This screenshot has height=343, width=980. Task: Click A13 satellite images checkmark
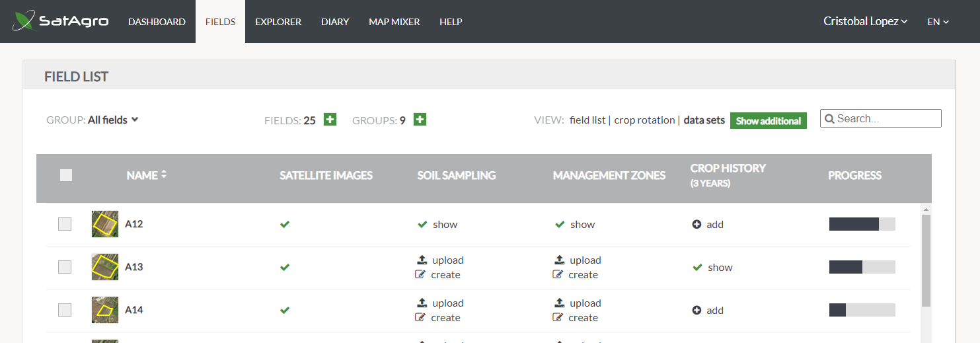pyautogui.click(x=285, y=268)
